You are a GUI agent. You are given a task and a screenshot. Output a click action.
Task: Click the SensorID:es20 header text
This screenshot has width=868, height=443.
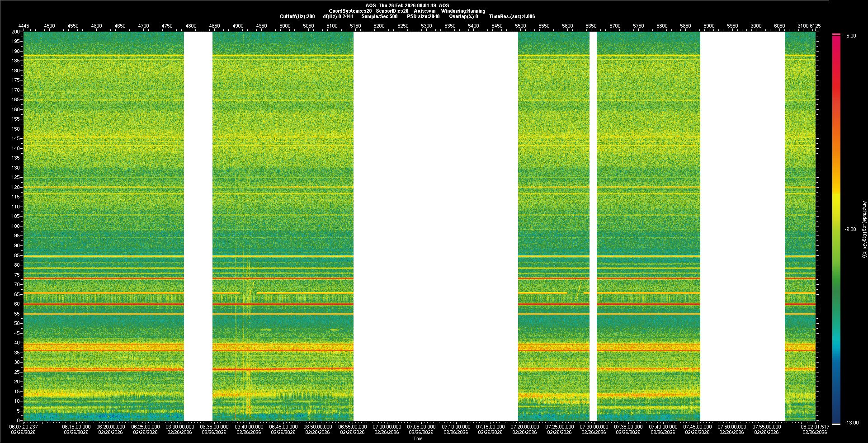click(392, 11)
